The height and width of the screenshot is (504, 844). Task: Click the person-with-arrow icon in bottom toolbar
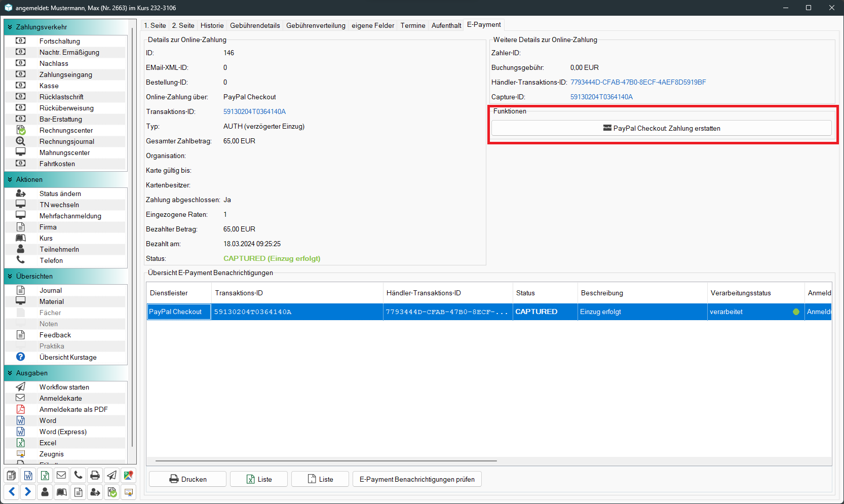(x=95, y=492)
